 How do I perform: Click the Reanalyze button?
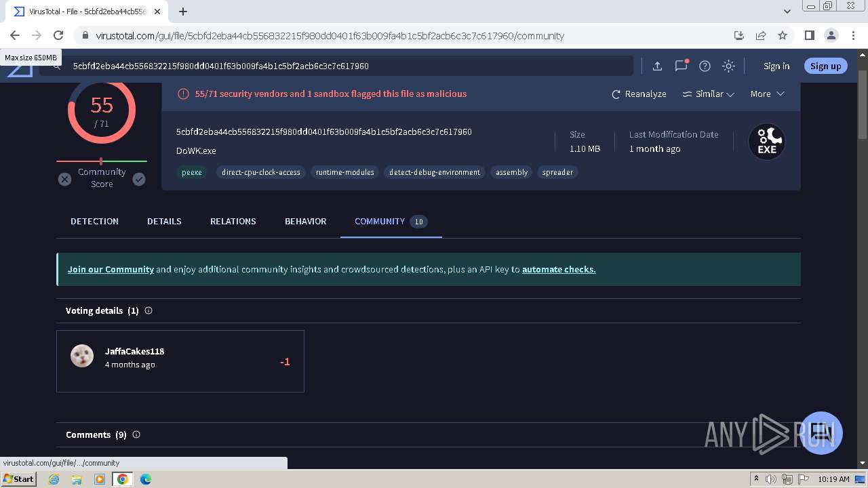pyautogui.click(x=639, y=94)
